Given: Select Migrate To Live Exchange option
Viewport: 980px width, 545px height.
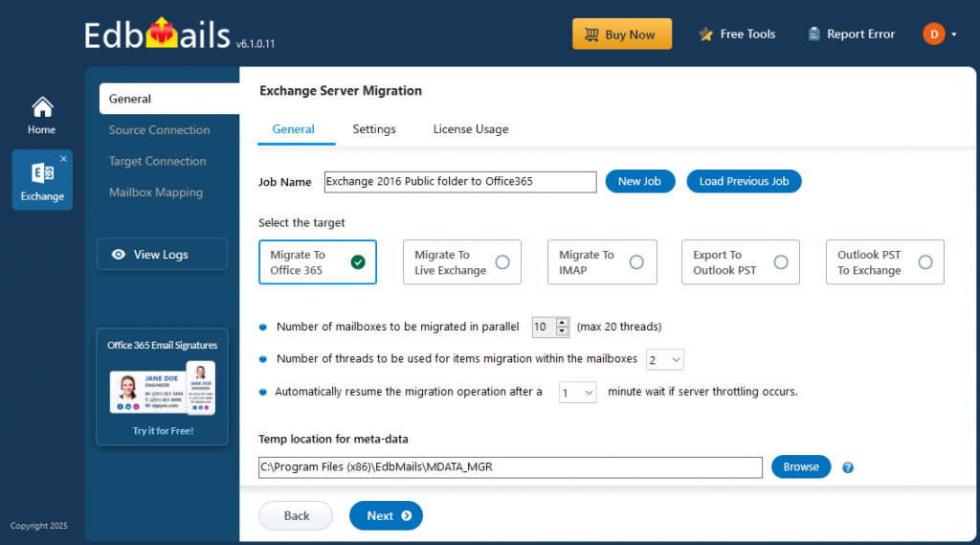Looking at the screenshot, I should coord(462,262).
